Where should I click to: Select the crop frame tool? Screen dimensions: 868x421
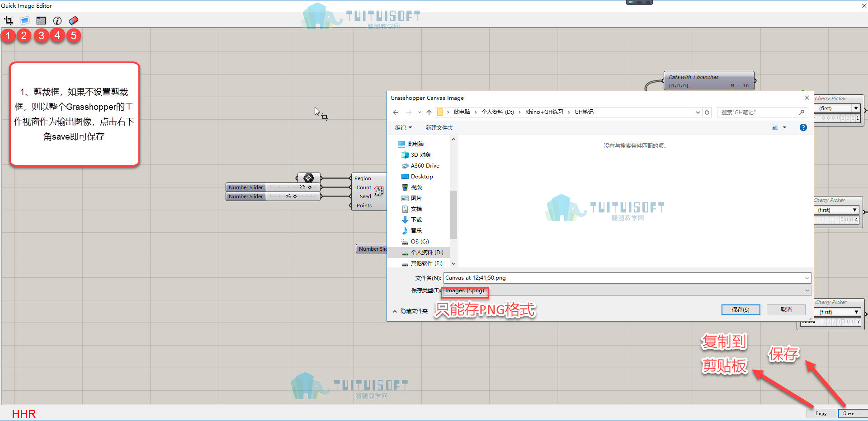point(9,20)
